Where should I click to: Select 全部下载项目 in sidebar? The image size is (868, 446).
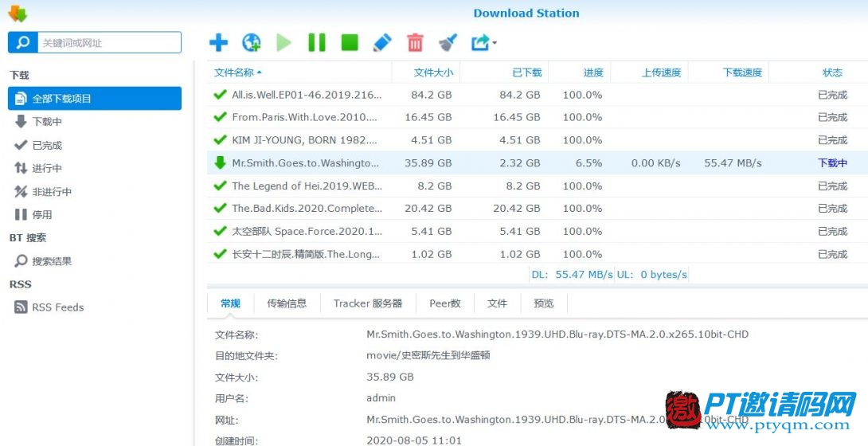point(95,99)
